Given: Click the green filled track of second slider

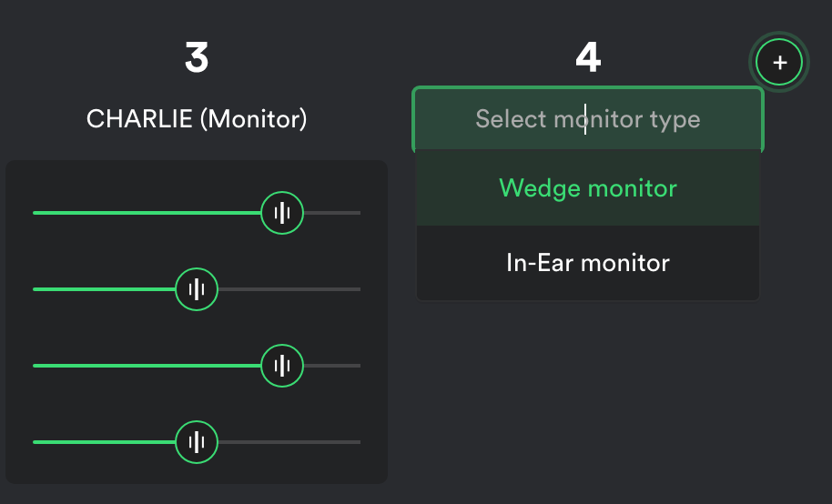Looking at the screenshot, I should coord(100,289).
